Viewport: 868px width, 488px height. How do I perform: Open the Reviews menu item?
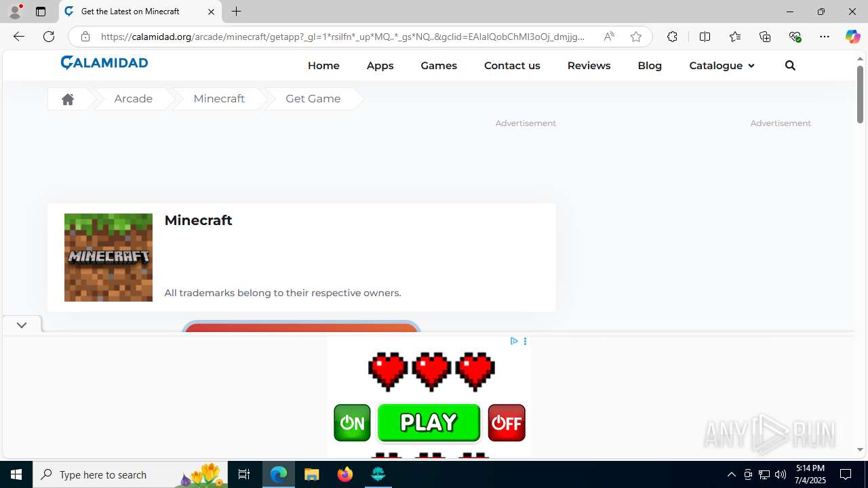(x=589, y=66)
